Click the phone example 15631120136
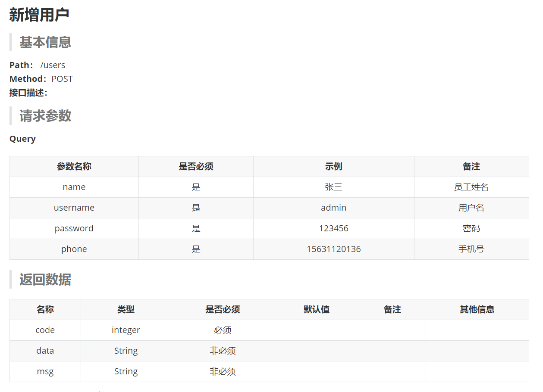The height and width of the screenshot is (392, 543). point(333,249)
